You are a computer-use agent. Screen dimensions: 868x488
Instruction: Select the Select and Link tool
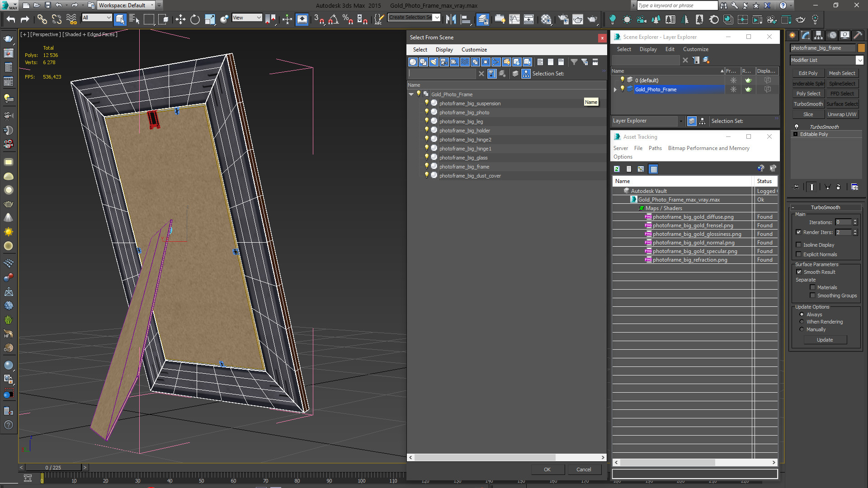[42, 19]
